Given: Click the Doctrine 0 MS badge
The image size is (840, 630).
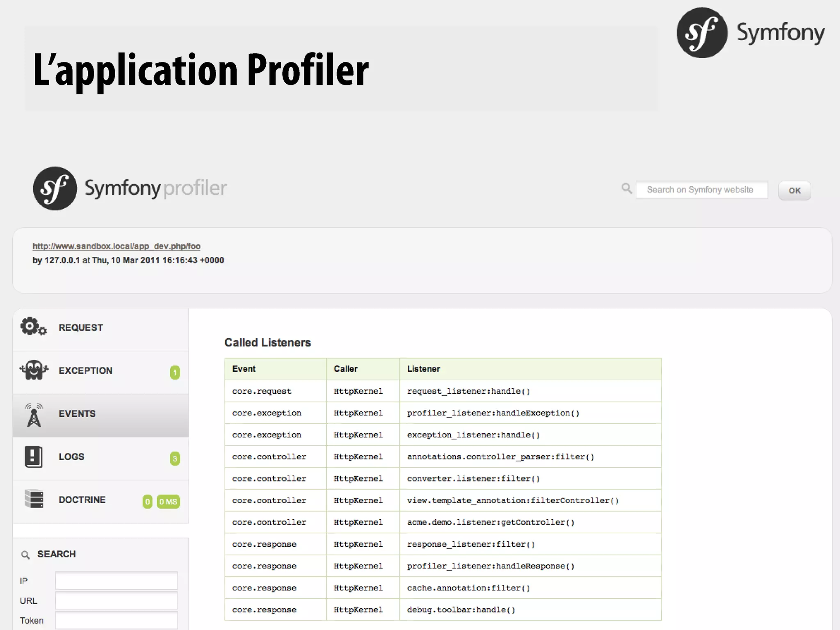Looking at the screenshot, I should tap(168, 502).
